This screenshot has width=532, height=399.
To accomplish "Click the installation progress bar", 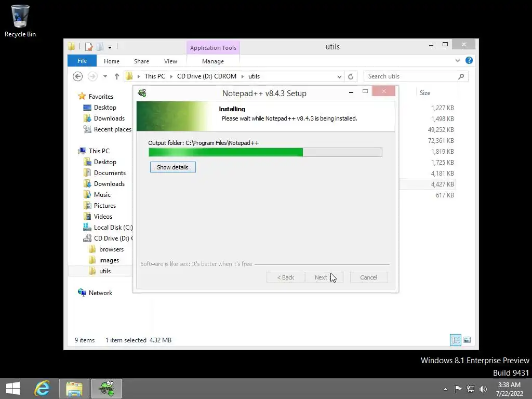I will point(265,152).
